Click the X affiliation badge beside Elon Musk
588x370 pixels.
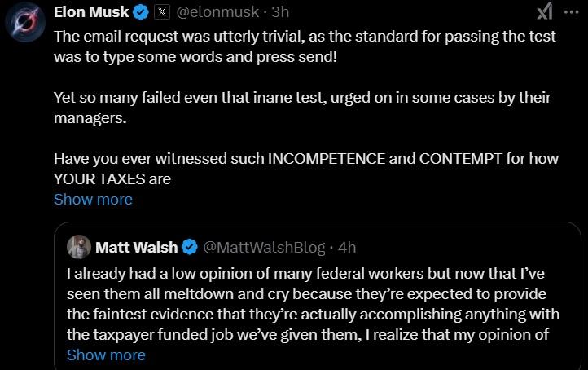161,12
